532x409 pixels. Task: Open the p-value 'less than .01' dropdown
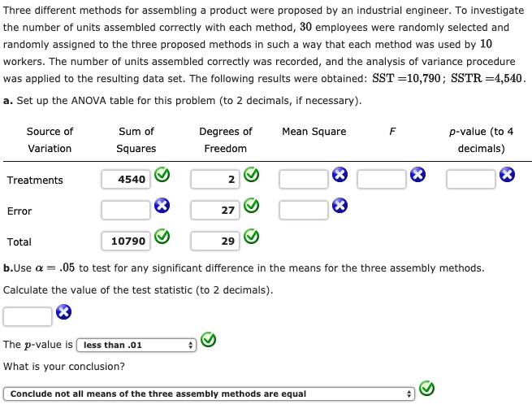tap(136, 345)
